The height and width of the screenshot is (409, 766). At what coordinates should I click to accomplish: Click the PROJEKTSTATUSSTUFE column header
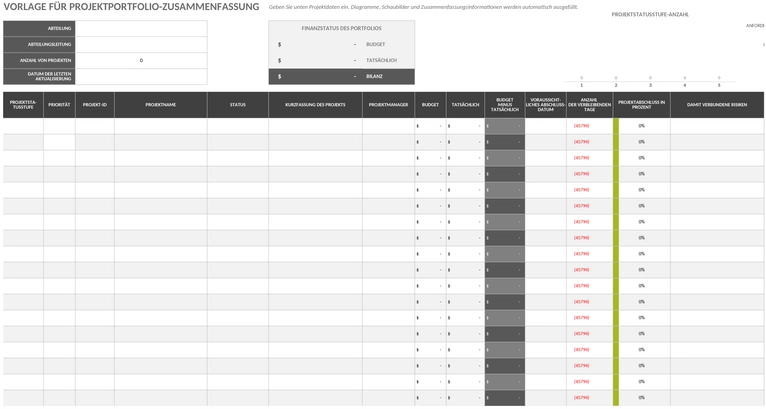tap(23, 105)
